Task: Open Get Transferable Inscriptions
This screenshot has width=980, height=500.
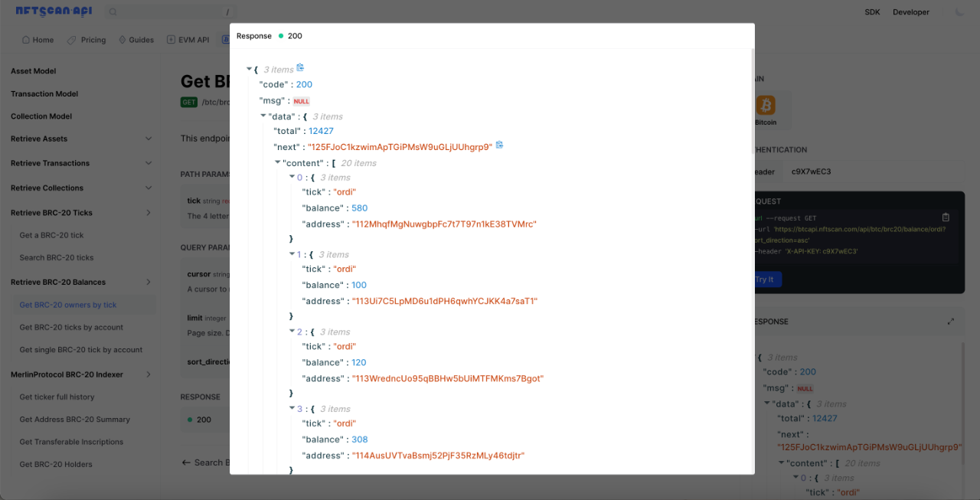Action: pos(71,442)
